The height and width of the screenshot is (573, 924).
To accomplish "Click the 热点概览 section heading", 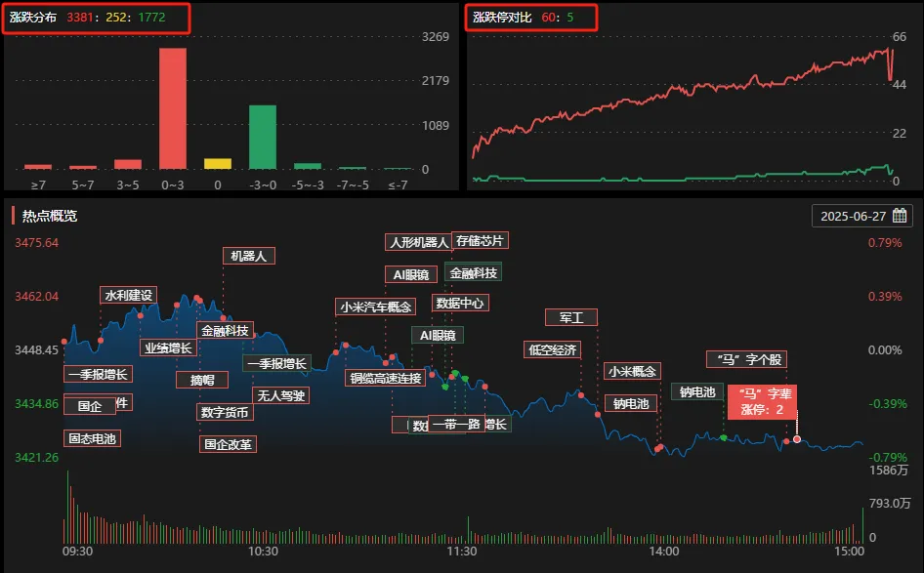I will pyautogui.click(x=49, y=216).
